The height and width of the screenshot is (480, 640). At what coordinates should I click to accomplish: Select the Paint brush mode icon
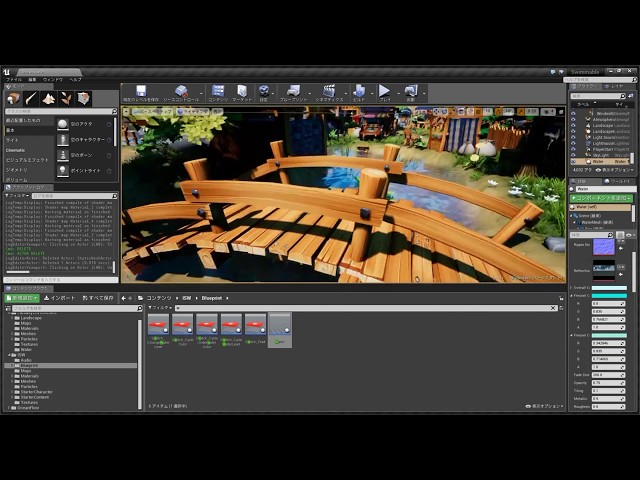[31, 98]
